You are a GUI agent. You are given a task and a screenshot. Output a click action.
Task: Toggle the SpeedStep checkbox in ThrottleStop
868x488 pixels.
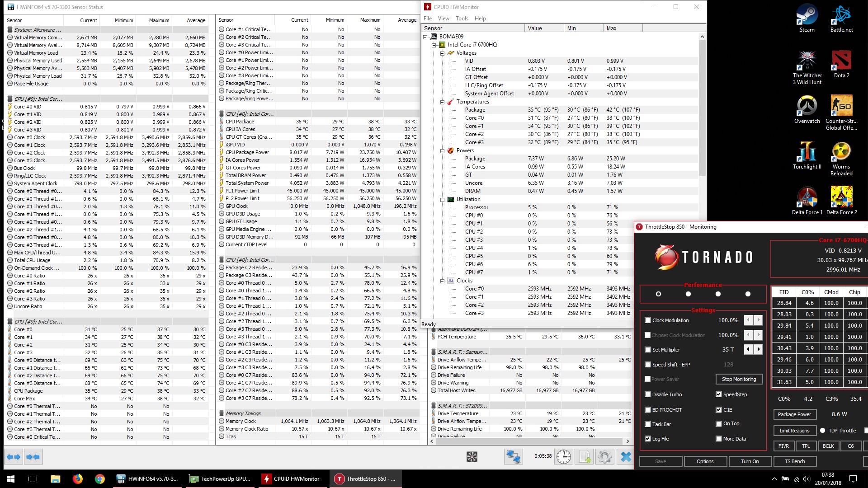[719, 394]
